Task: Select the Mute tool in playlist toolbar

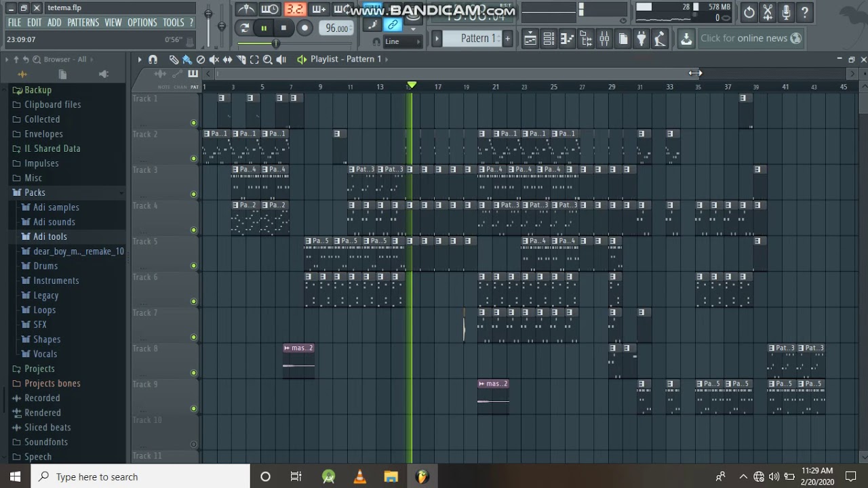Action: coord(214,60)
